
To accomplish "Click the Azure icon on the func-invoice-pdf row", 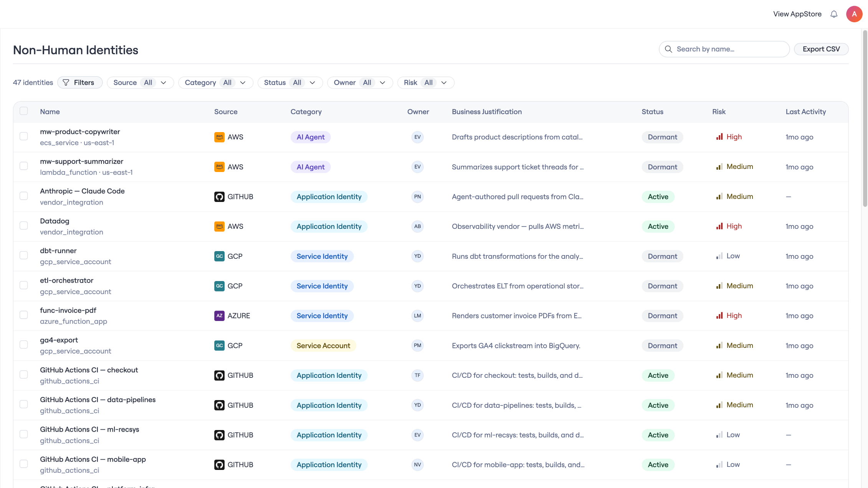I will tap(219, 316).
